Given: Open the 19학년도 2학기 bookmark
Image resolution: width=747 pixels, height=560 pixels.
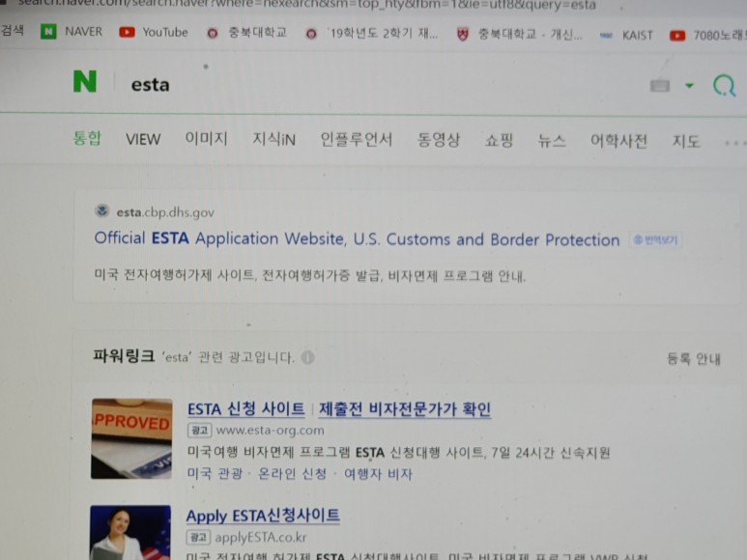Looking at the screenshot, I should pos(372,34).
